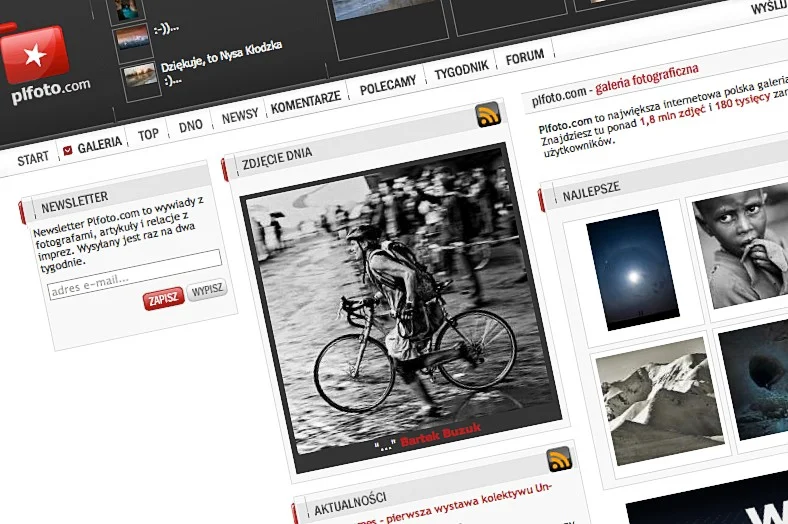Screen dimensions: 788x524
Task: Open comment 'Dziękuję, to Nysa Kłodzka'
Action: [x=221, y=56]
